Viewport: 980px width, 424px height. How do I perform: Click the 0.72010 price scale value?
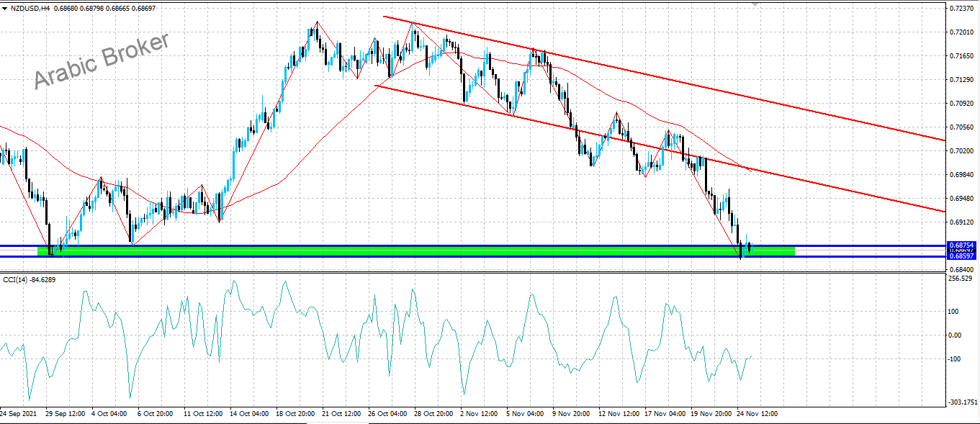tap(962, 32)
